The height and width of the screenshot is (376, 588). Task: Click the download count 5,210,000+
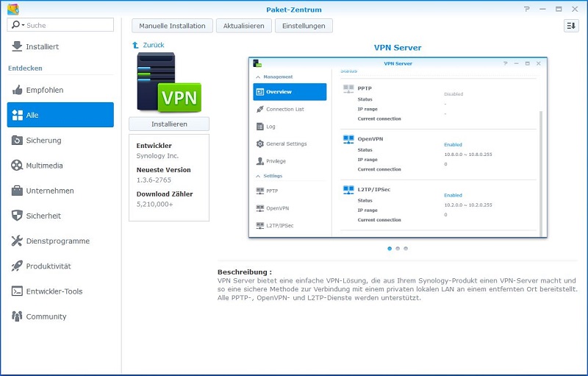click(x=155, y=205)
